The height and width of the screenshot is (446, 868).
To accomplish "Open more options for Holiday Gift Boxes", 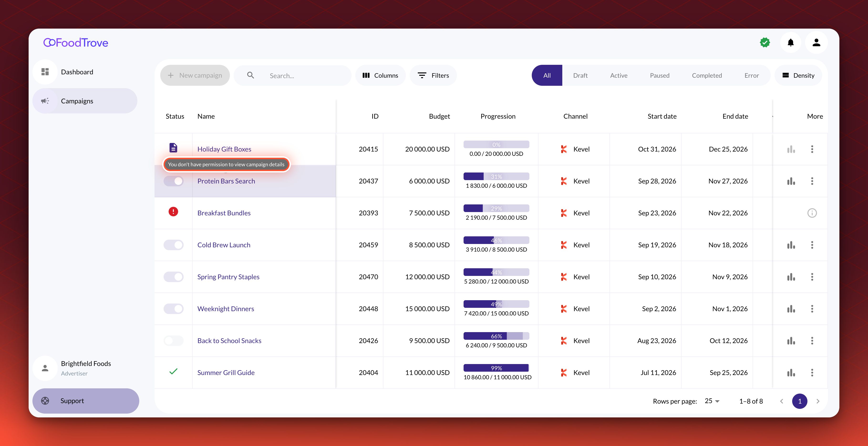I will [x=812, y=149].
